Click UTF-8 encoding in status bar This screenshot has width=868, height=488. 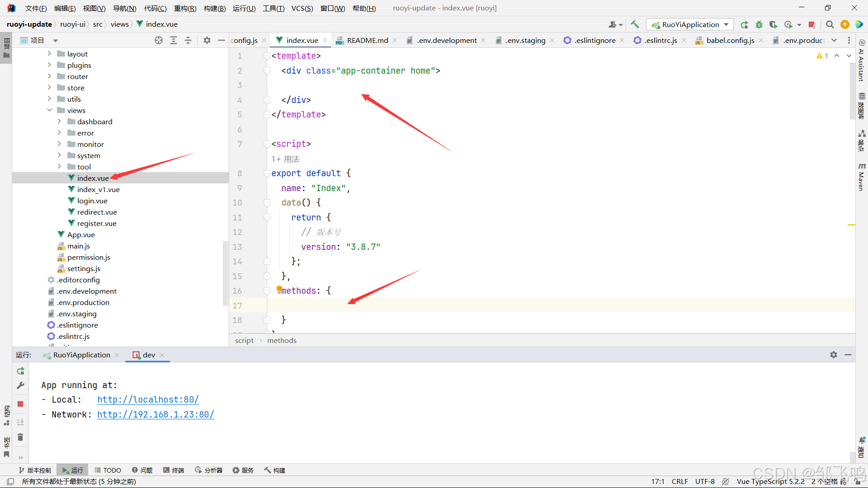(705, 481)
